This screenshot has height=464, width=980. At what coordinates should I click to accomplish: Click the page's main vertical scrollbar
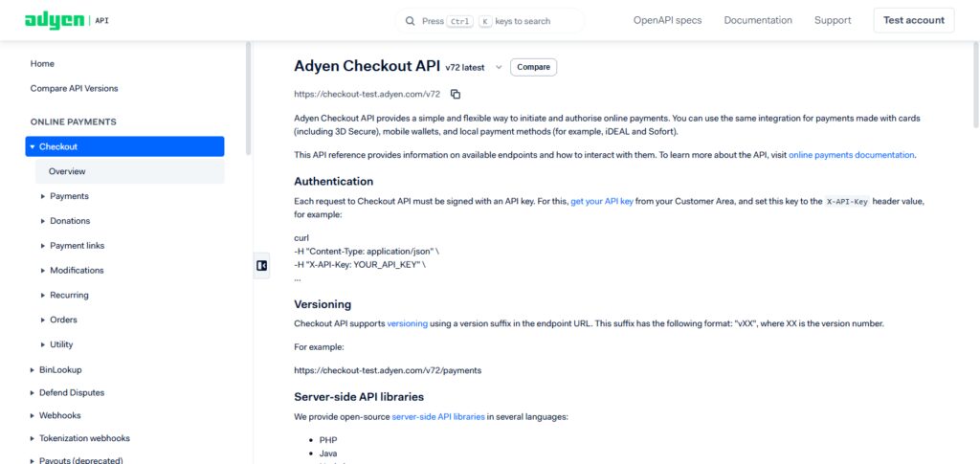pos(975,85)
